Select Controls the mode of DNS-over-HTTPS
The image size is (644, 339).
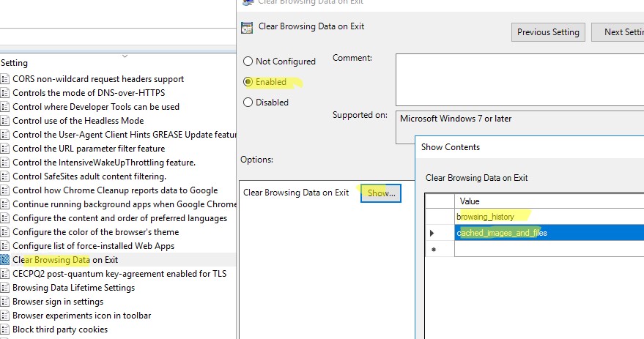coord(89,93)
